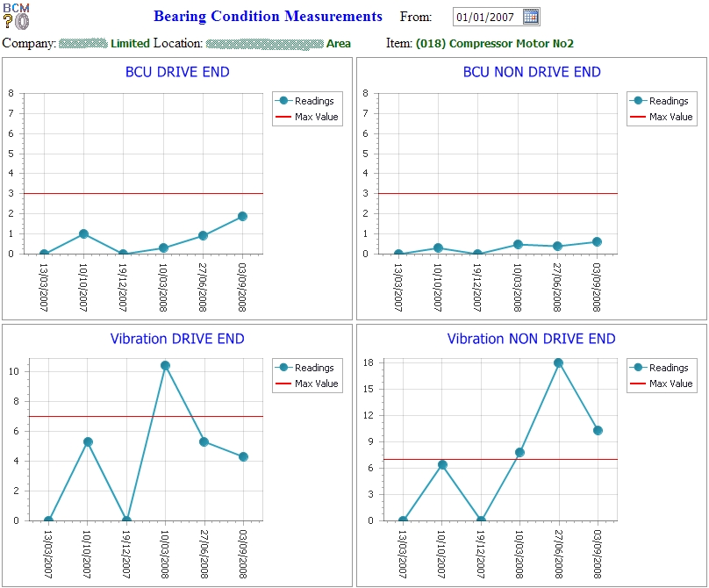Click the 10/03/2008 axis date label in Vibration DRIVE END
Viewport: 709px width, 588px height.
[165, 554]
